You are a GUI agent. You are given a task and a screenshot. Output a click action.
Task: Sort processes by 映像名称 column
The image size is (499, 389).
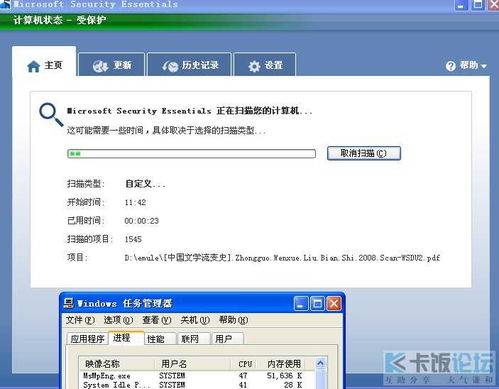tap(117, 364)
